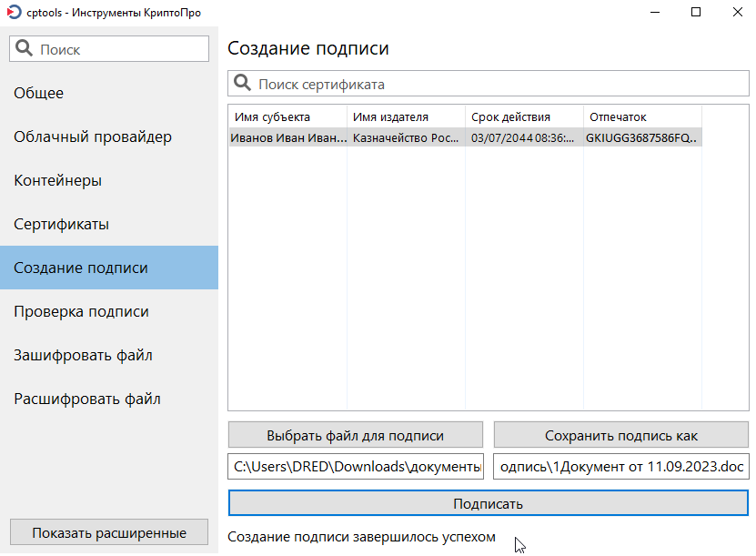The image size is (756, 556).
Task: Open the Расшифровать файл section
Action: point(86,399)
